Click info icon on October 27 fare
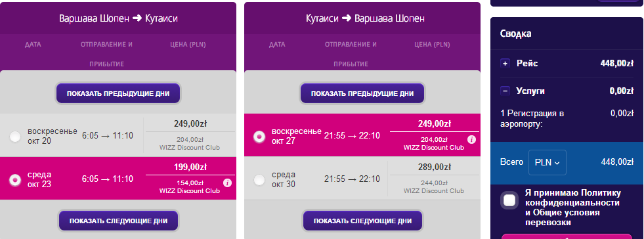The width and height of the screenshot is (644, 239). click(472, 140)
